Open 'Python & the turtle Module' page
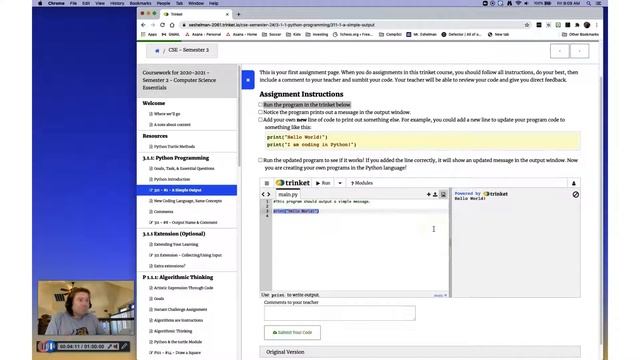 click(x=178, y=342)
